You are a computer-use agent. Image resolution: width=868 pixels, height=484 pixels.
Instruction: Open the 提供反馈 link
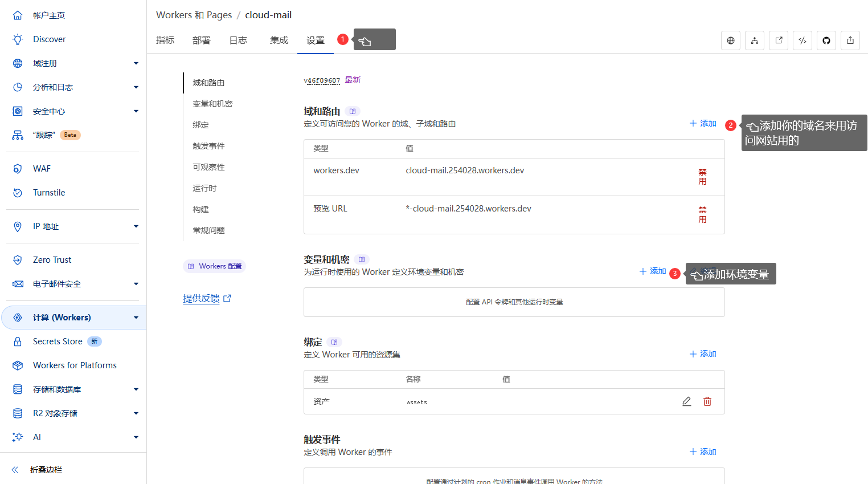pos(202,298)
